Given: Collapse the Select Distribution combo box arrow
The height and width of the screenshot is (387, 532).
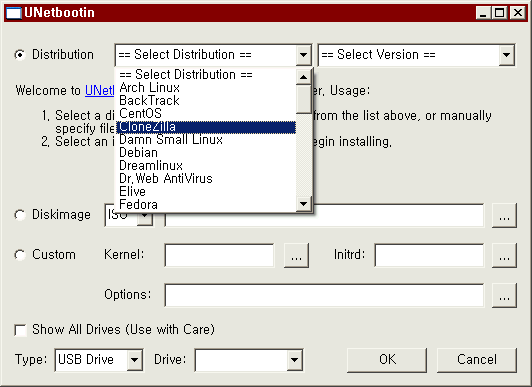Looking at the screenshot, I should coord(303,55).
